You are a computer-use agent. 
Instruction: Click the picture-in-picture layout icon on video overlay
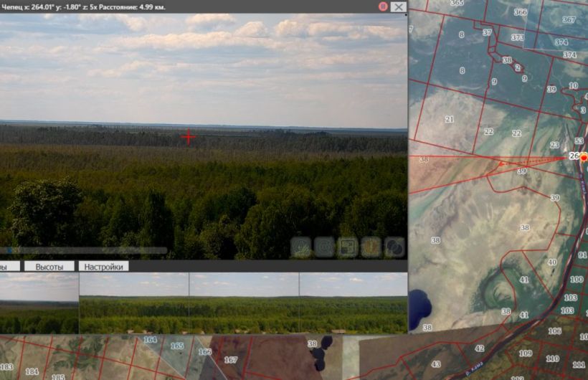[x=348, y=247]
